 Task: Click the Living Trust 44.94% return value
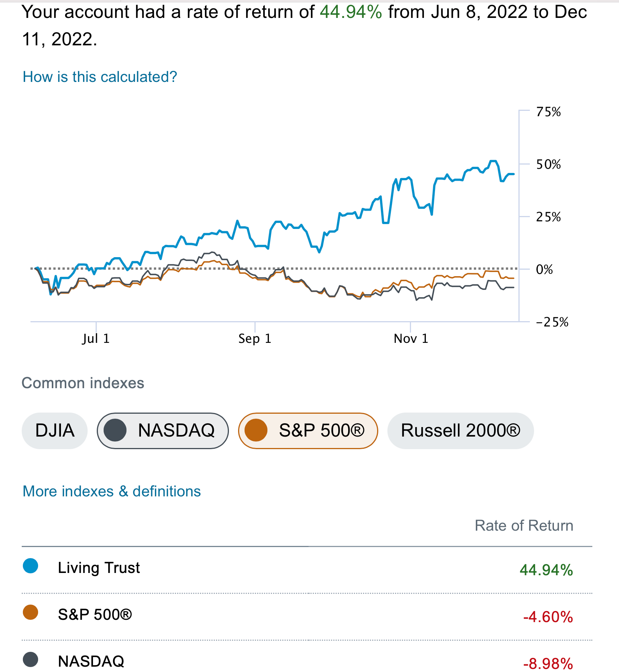tap(546, 570)
